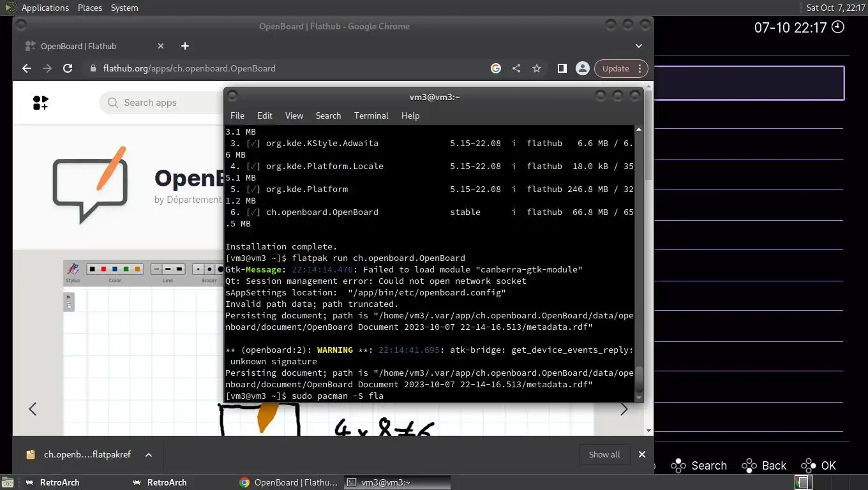Screen dimensions: 868x490
Task: Open the terminal Search menu
Action: pos(328,115)
